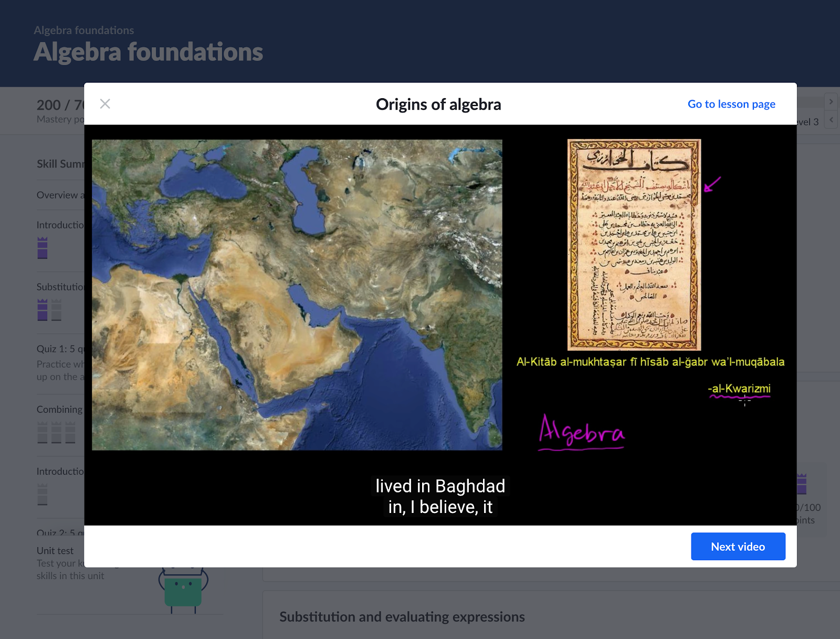Open the Combining section in sidebar
This screenshot has width=840, height=639.
coord(60,410)
